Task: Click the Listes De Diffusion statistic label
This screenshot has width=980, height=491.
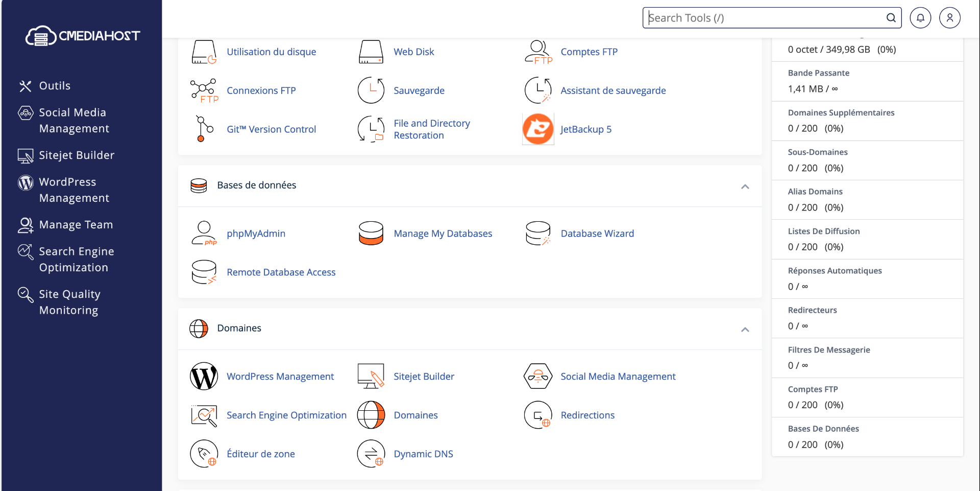Action: [x=824, y=231]
